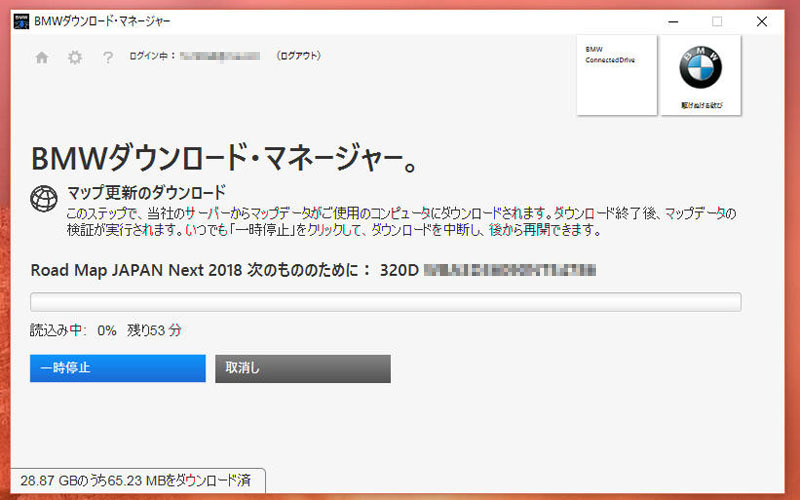800x500 pixels.
Task: Minimize the BMW download manager window
Action: point(673,21)
